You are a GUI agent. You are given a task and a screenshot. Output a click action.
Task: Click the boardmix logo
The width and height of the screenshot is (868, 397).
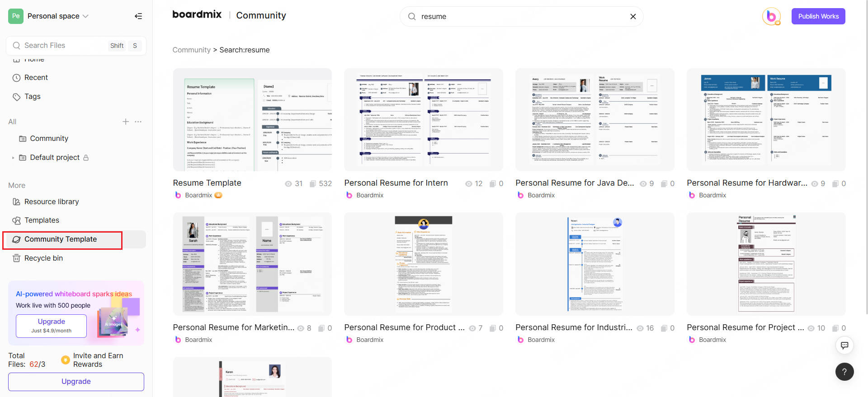point(197,14)
